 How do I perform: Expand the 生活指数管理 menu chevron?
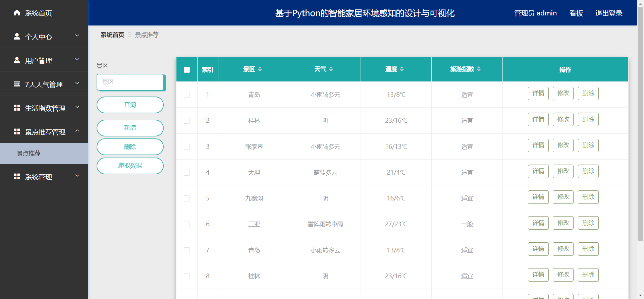(x=77, y=107)
